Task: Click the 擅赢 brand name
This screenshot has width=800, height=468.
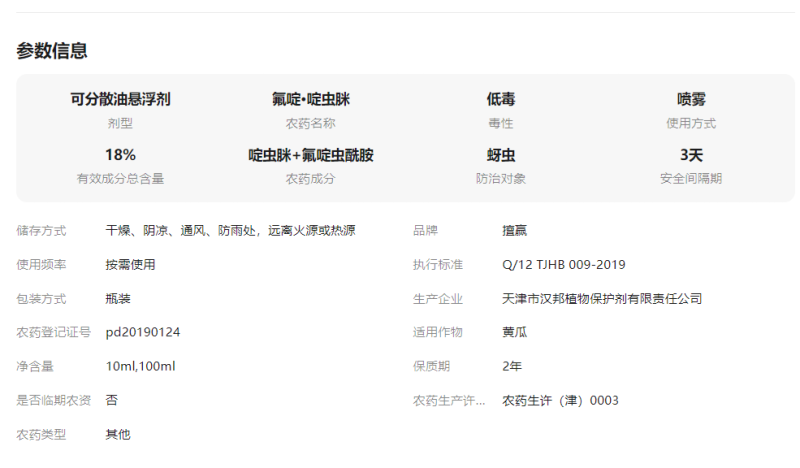Action: coord(514,231)
